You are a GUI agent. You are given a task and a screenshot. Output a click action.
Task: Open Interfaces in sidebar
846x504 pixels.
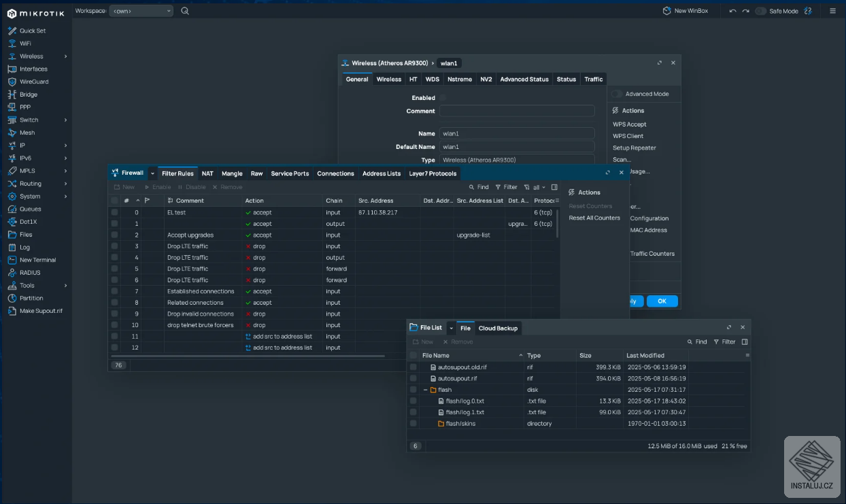(33, 69)
